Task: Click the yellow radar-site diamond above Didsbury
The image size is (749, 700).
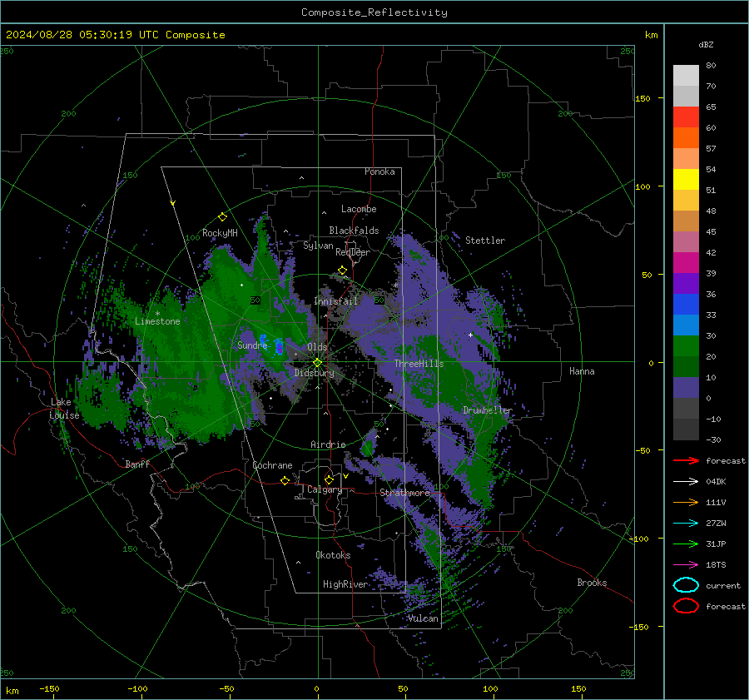Action: pyautogui.click(x=317, y=363)
